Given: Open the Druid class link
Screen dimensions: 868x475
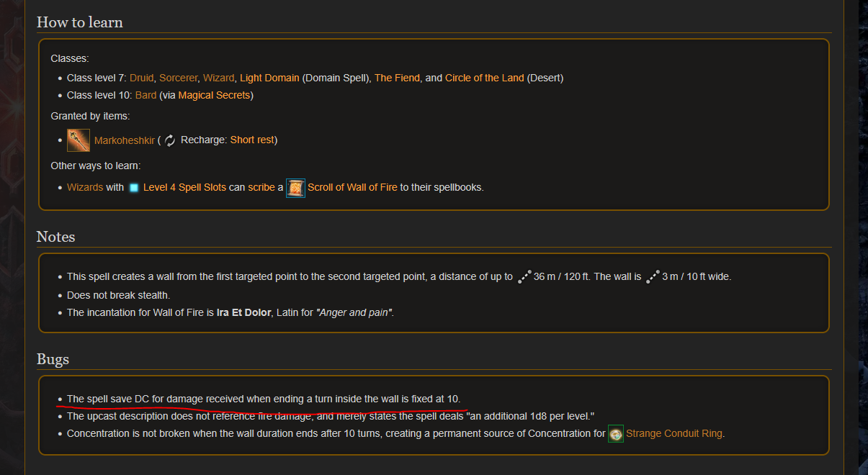Looking at the screenshot, I should 141,78.
